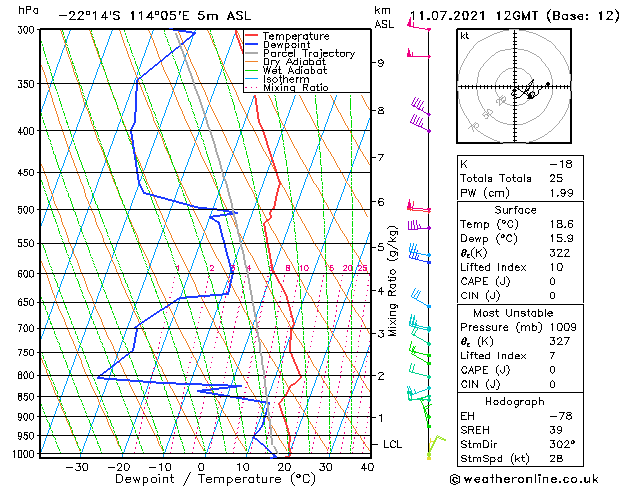Viewport: 629px width, 486px height.
Task: Click the Surface Lifted Index value 10
Action: pyautogui.click(x=556, y=267)
